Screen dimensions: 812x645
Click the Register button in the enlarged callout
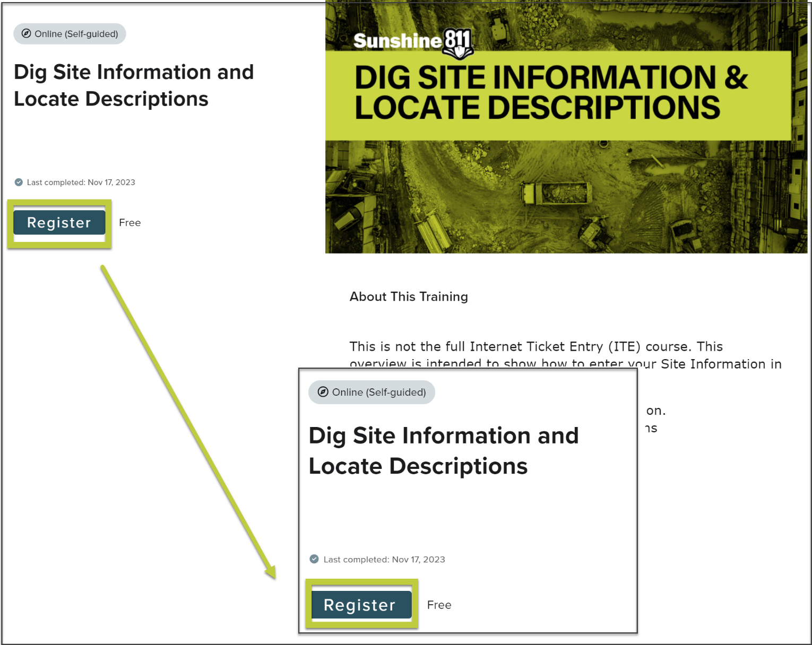(361, 605)
